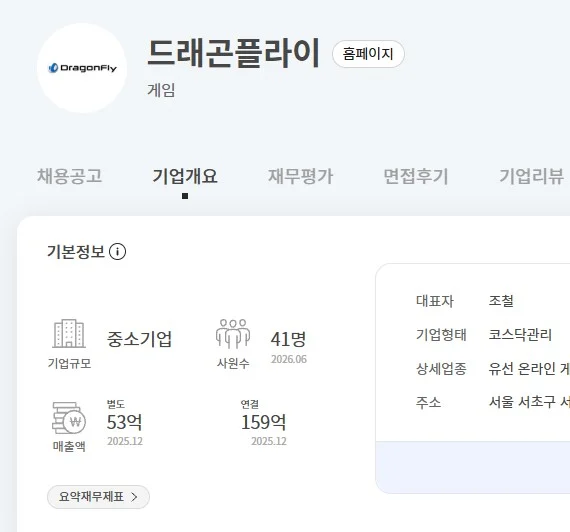Screen dimensions: 570x532
Task: Click the 주소 label
Action: click(429, 403)
